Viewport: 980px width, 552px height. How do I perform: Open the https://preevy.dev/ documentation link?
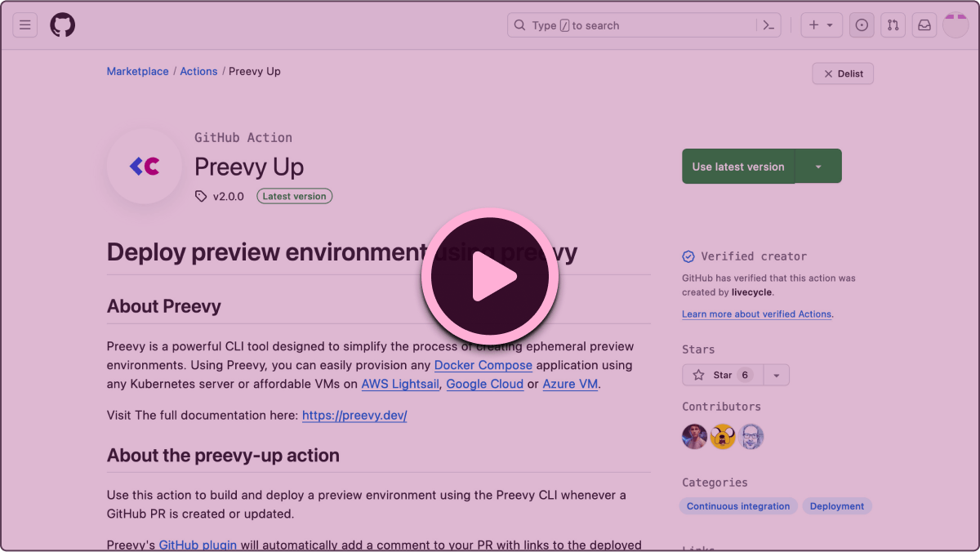pyautogui.click(x=354, y=416)
